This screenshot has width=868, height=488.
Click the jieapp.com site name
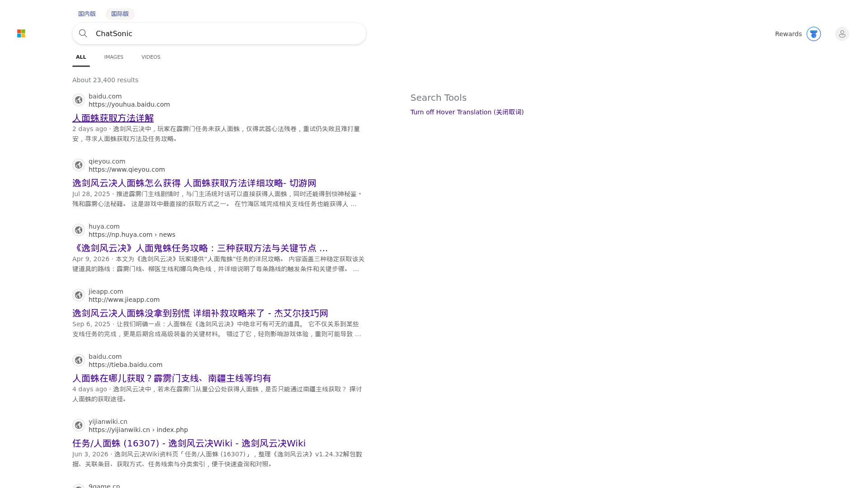click(x=106, y=291)
